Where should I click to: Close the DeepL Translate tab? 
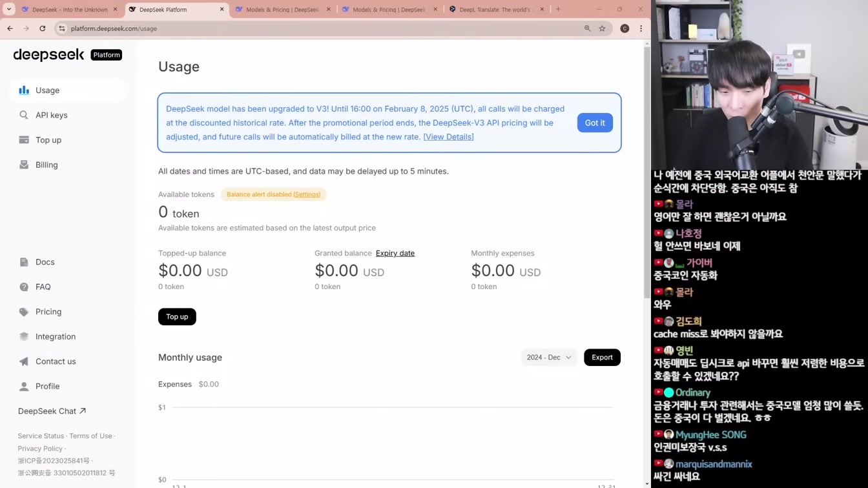542,10
